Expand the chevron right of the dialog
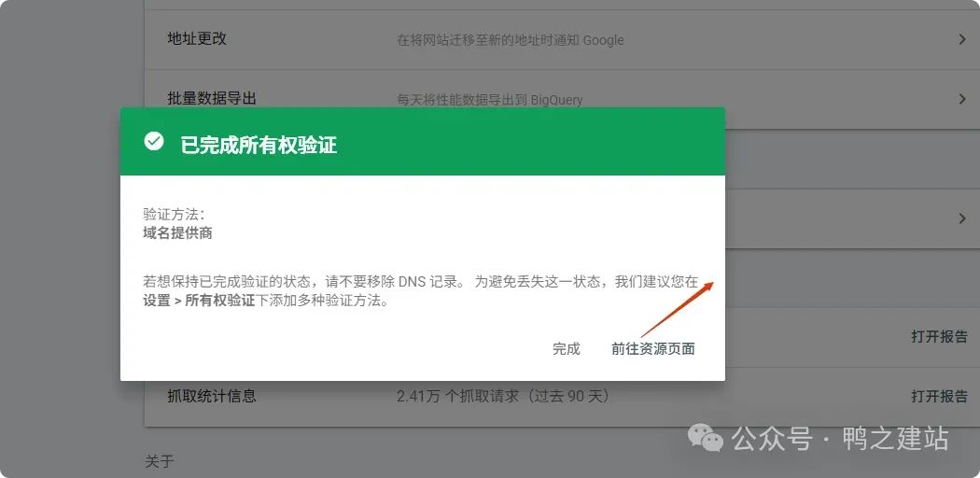The width and height of the screenshot is (980, 478). point(962,218)
